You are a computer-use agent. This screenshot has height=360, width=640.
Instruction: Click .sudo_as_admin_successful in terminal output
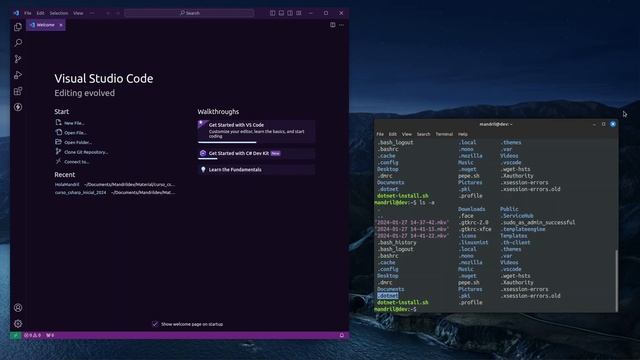pyautogui.click(x=538, y=222)
